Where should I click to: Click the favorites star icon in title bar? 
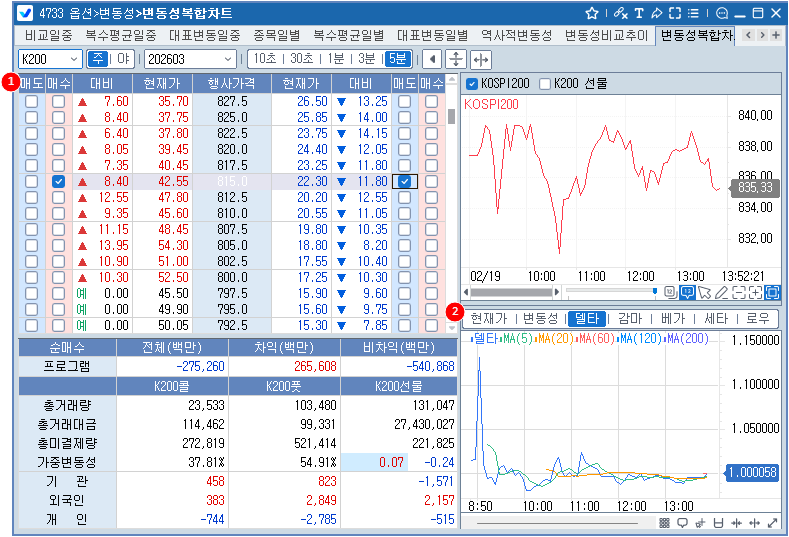coord(592,13)
